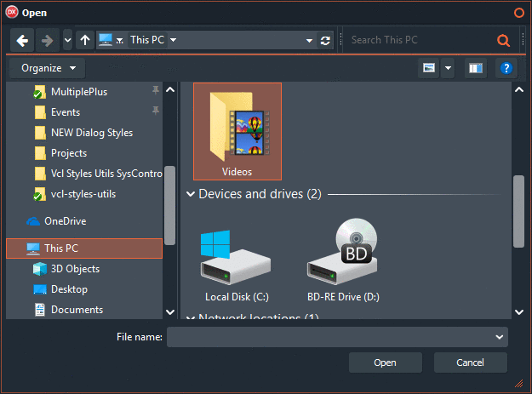Screen dimensions: 532x394
Task: Collapse the Devices and drives group
Action: pyautogui.click(x=190, y=194)
